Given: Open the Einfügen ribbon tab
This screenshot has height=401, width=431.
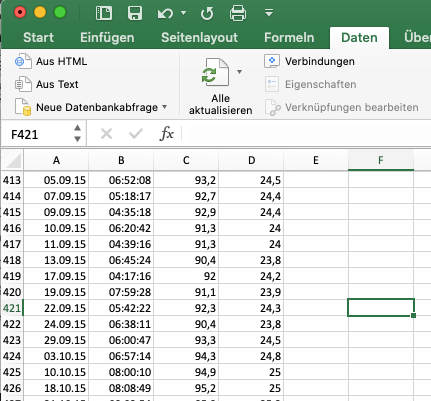Looking at the screenshot, I should pos(107,38).
